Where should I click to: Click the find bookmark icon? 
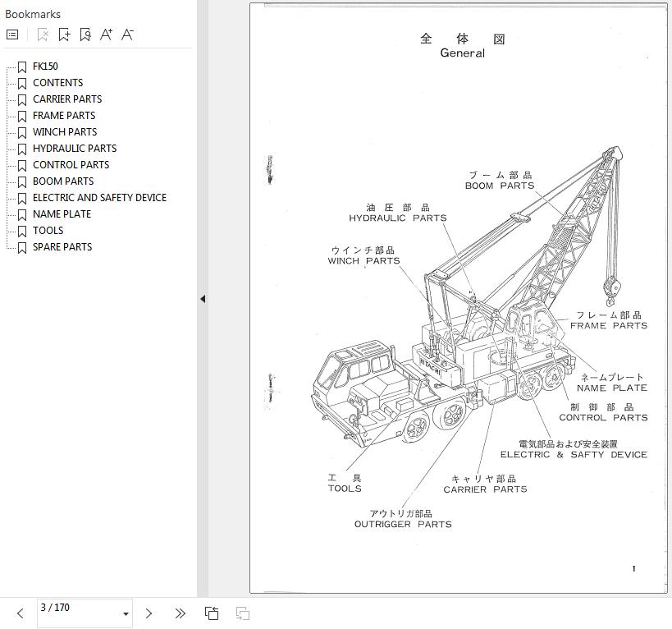click(85, 34)
